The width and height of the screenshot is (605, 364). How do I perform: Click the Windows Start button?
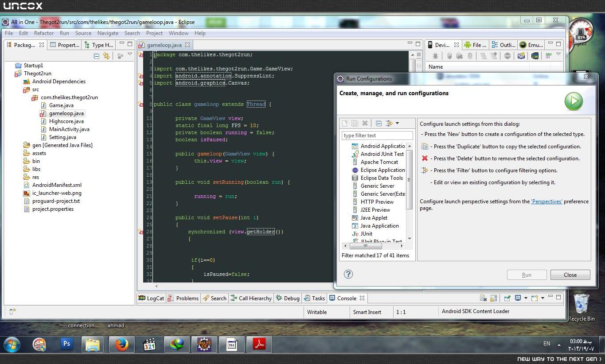coord(12,344)
